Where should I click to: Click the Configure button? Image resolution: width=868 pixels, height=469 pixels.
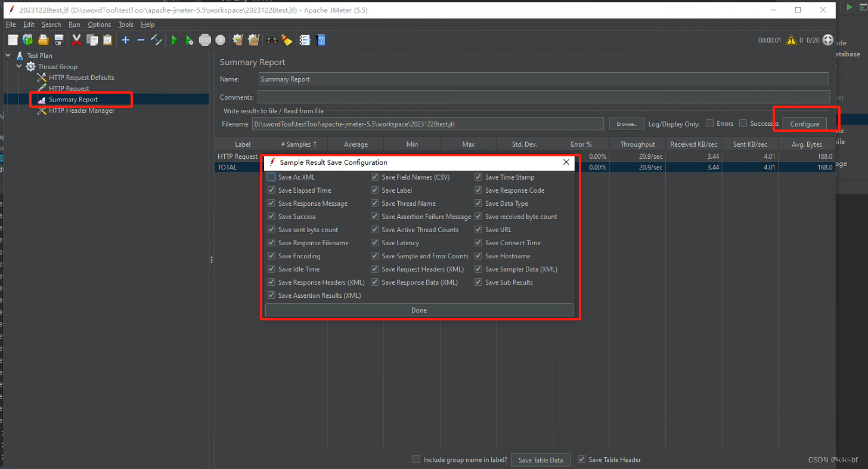tap(804, 124)
